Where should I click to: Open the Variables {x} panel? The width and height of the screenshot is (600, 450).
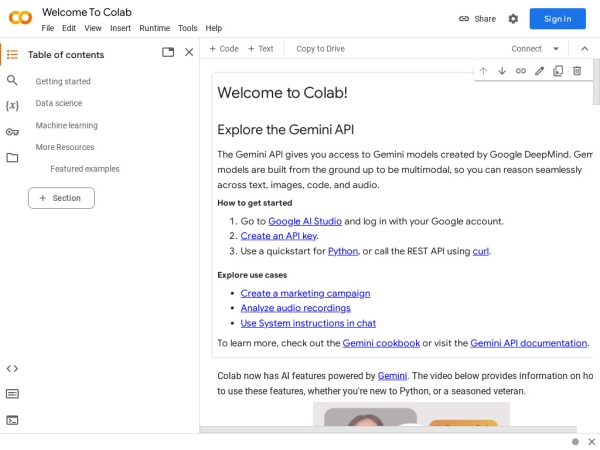click(12, 106)
